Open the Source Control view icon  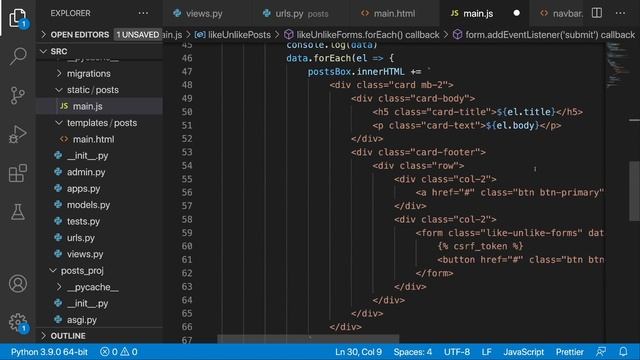click(18, 96)
